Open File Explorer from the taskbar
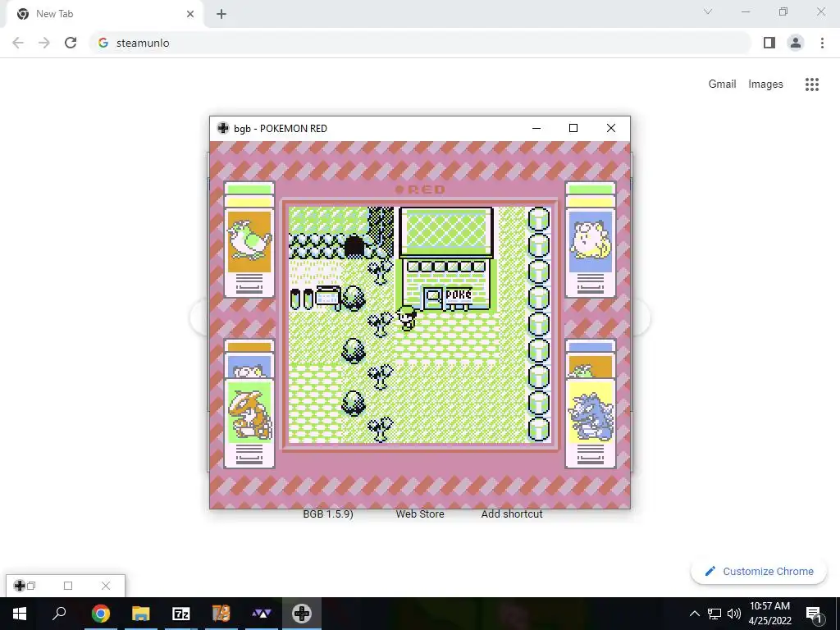The height and width of the screenshot is (630, 840). [141, 614]
